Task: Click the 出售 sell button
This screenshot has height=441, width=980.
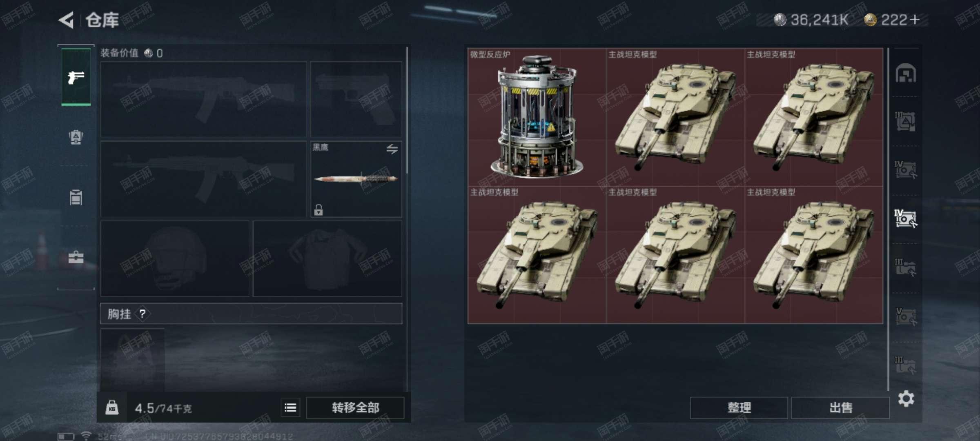Action: point(840,408)
